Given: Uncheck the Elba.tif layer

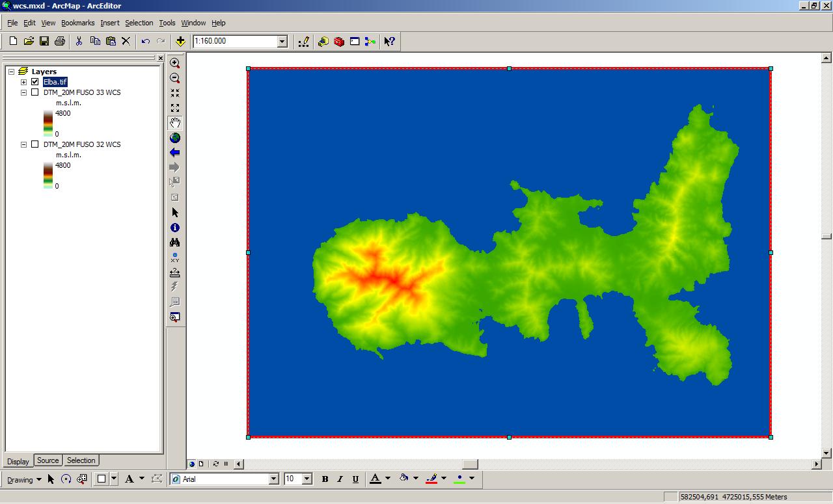Looking at the screenshot, I should 35,82.
